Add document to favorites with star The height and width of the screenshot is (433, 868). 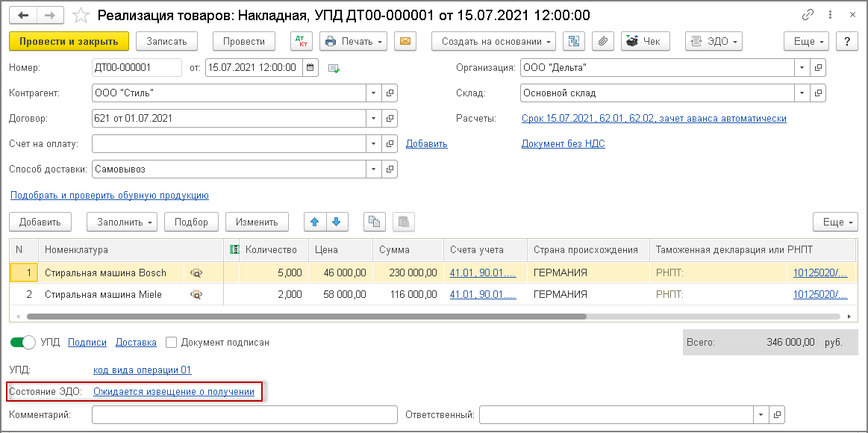[81, 15]
